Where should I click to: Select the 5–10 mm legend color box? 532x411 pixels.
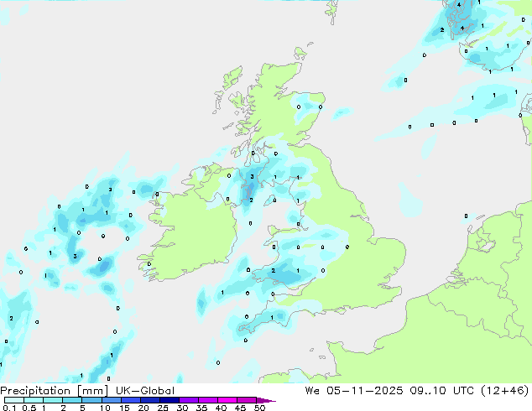pos(91,400)
